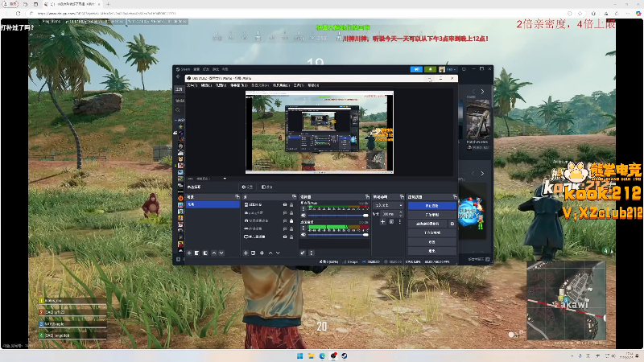This screenshot has height=362, width=644.
Task: Open options dots for first mixer audio channel
Action: (x=303, y=208)
